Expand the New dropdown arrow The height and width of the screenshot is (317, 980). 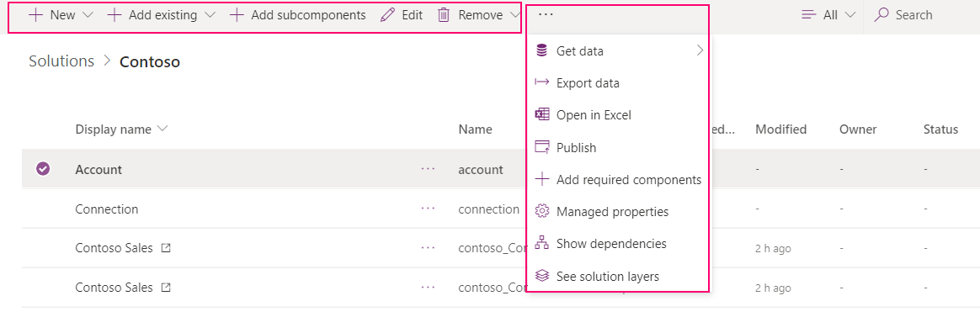tap(88, 15)
